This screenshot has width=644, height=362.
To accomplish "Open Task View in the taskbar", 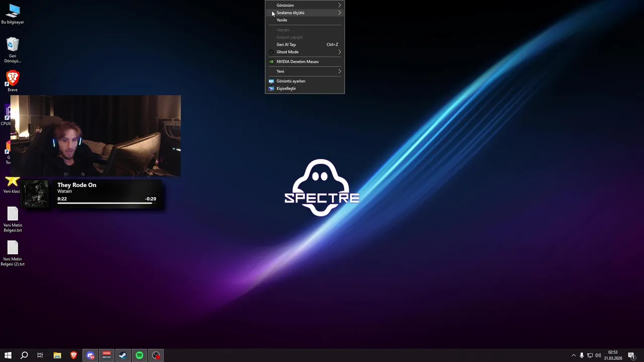I will pyautogui.click(x=40, y=355).
